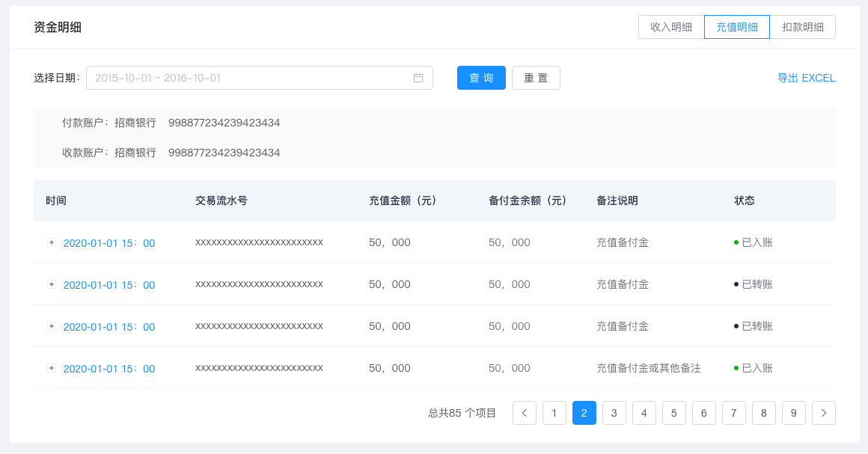Go to page 5

tap(673, 413)
